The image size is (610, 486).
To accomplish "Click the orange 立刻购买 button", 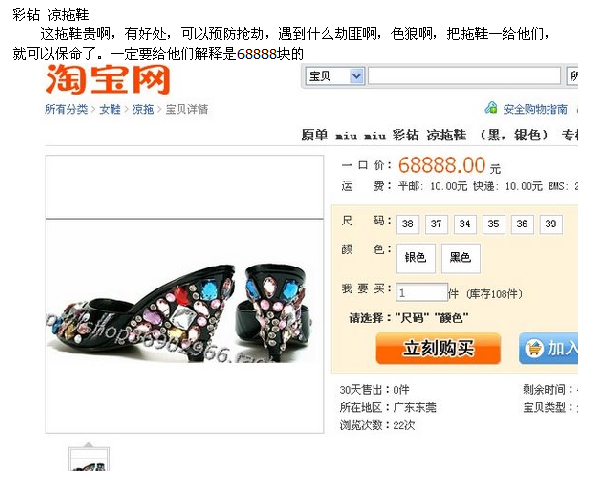I will pyautogui.click(x=438, y=348).
